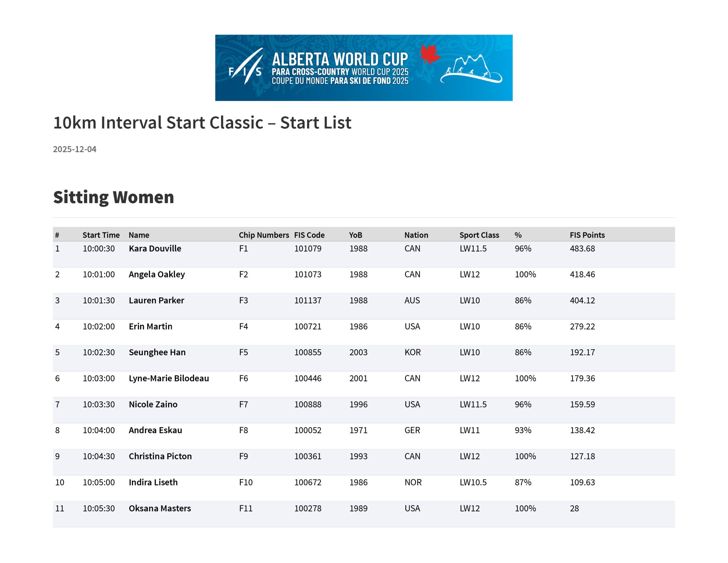This screenshot has width=728, height=563.
Task: Click the Sport Class column header
Action: click(479, 235)
